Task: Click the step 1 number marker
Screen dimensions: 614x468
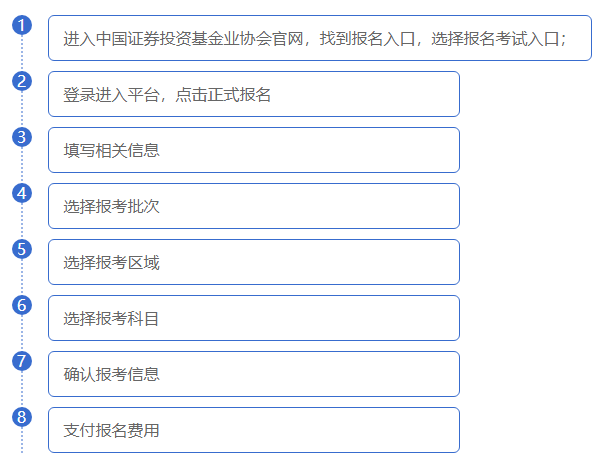Action: (22, 26)
